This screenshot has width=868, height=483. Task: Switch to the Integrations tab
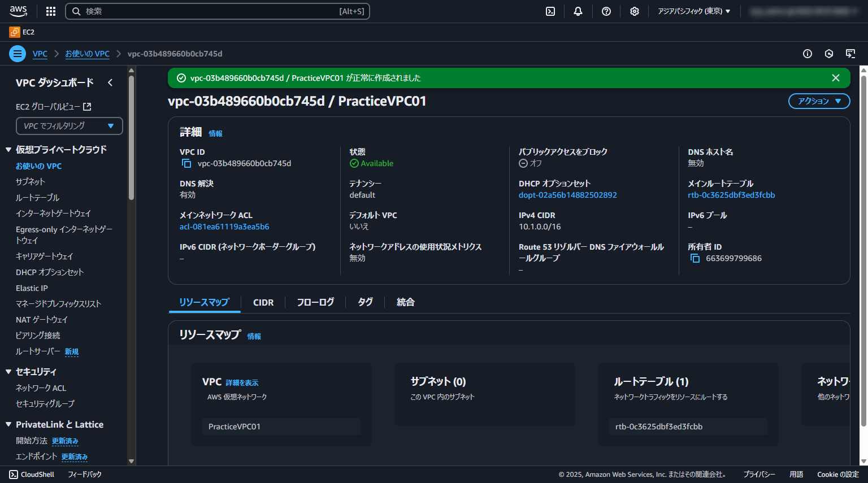(x=405, y=302)
